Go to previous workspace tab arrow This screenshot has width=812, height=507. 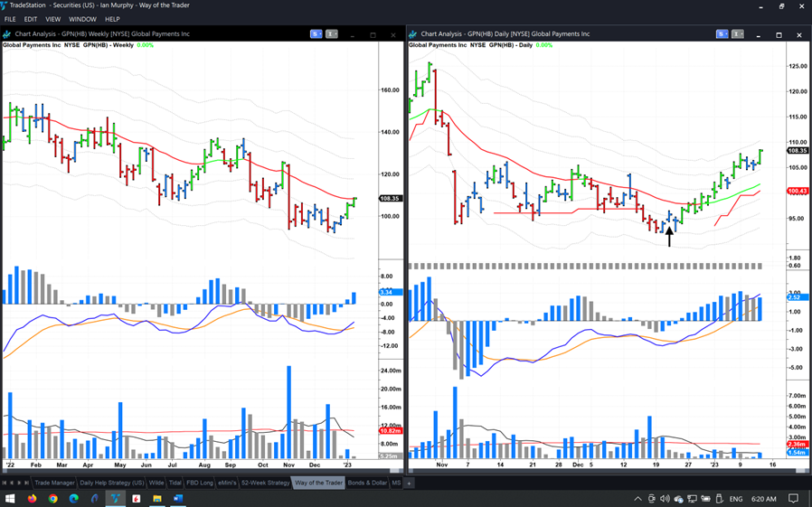point(12,483)
